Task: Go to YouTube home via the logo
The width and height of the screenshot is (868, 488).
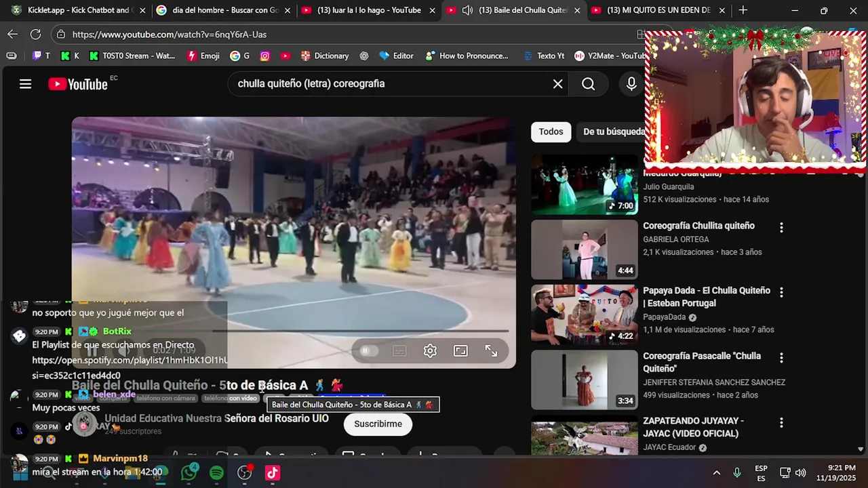Action: click(x=78, y=84)
